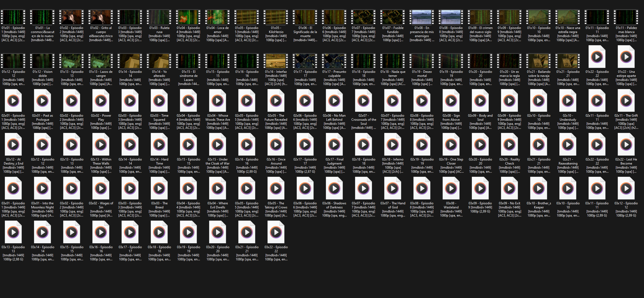Select the '01x01 - La conmoción de lo nuevo' video thumbnail
This screenshot has height=298, width=644.
click(x=42, y=17)
